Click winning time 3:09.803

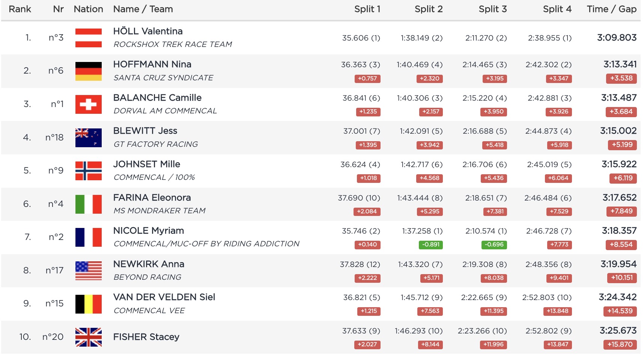click(617, 38)
